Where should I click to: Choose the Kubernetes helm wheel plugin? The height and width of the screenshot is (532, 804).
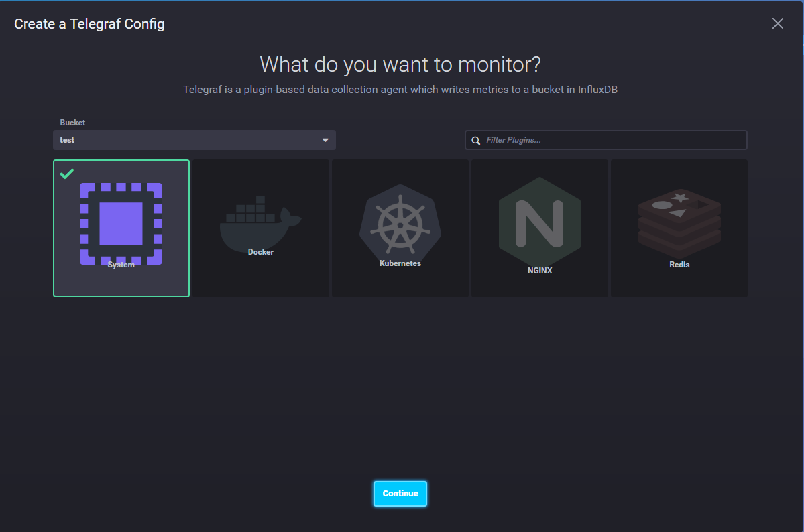click(400, 228)
